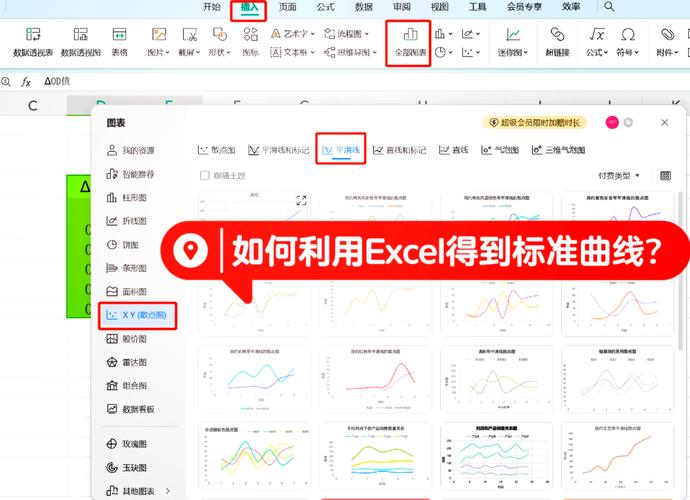Open 智能推荐 in the chart sidebar
This screenshot has height=500, width=690.
(131, 174)
